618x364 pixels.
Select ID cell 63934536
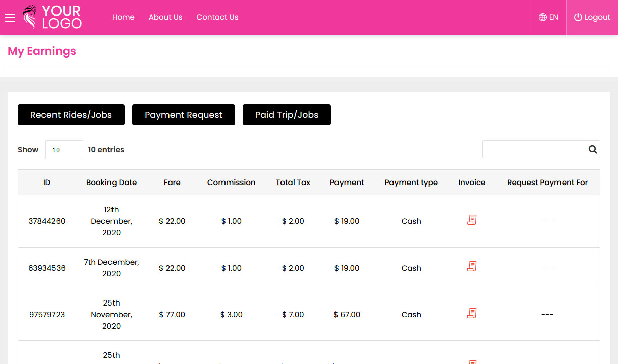pos(47,268)
